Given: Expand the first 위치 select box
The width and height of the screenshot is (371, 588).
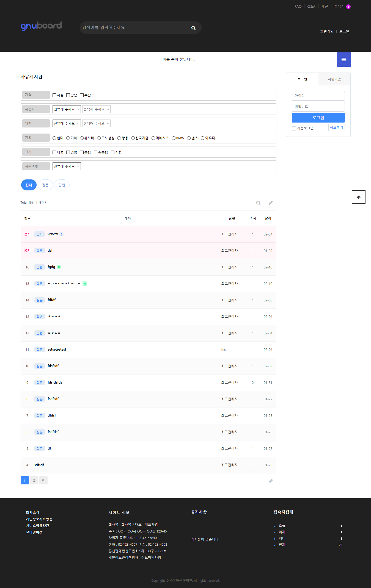Looking at the screenshot, I should click(x=67, y=124).
